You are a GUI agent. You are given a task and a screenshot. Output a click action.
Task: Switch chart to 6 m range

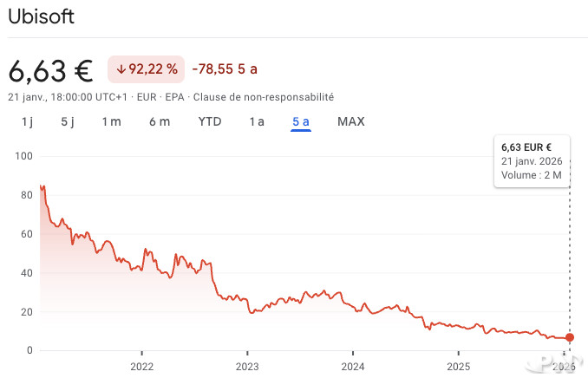(x=160, y=121)
